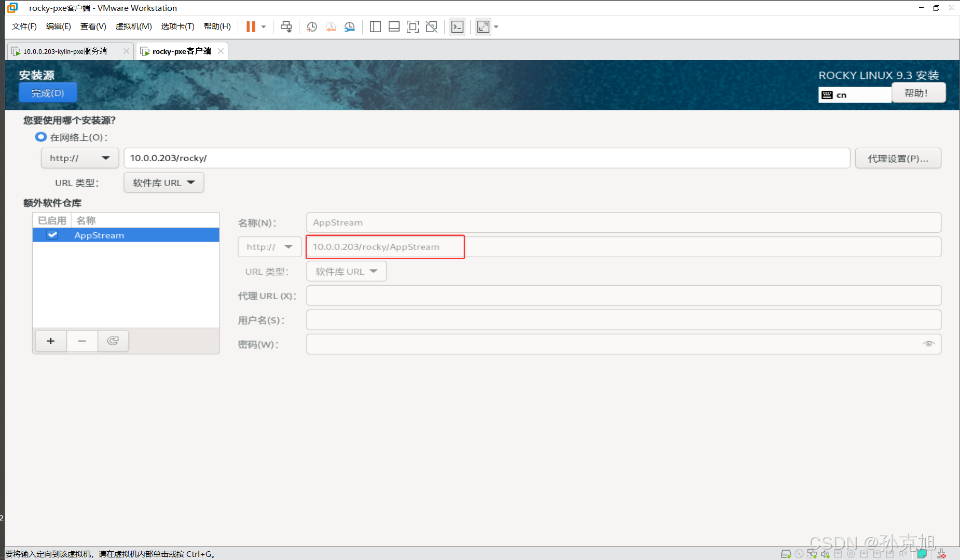
Task: Click the Unity mode icon
Action: (x=431, y=26)
